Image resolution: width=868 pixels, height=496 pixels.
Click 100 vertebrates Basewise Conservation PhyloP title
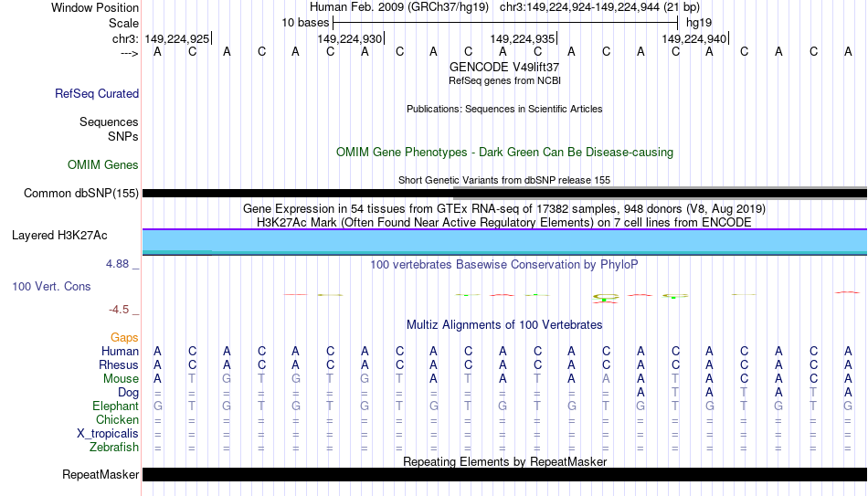(x=504, y=265)
